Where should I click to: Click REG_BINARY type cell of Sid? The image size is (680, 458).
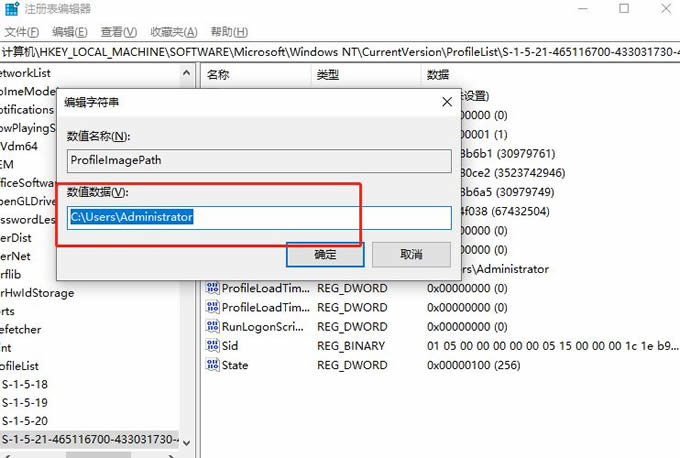coord(351,346)
